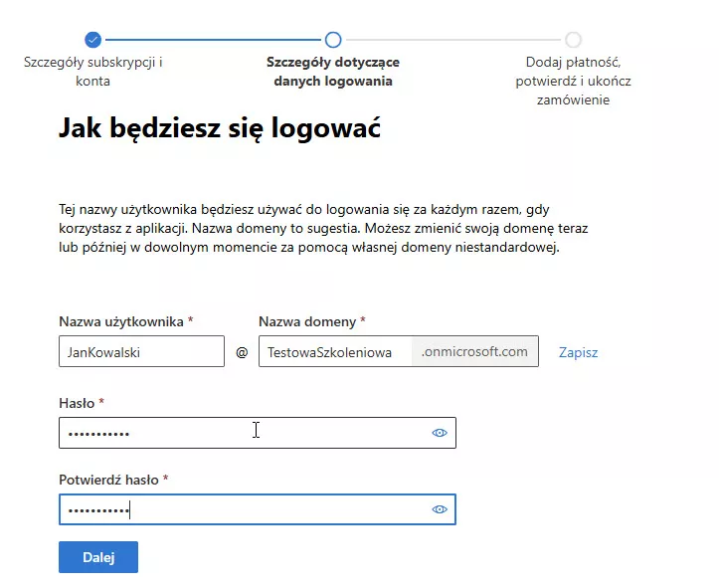
Task: Click the 'Jak będziesz się logować' heading
Action: [x=220, y=128]
